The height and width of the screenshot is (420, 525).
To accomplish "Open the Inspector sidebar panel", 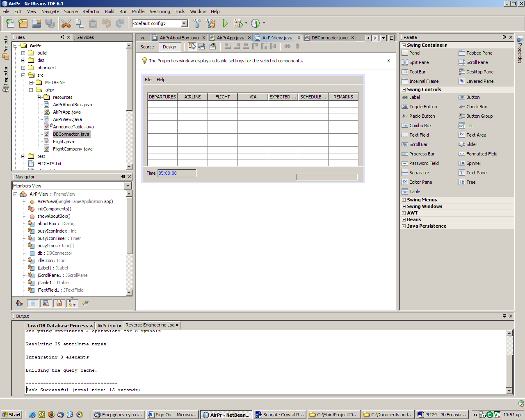I will (6, 79).
